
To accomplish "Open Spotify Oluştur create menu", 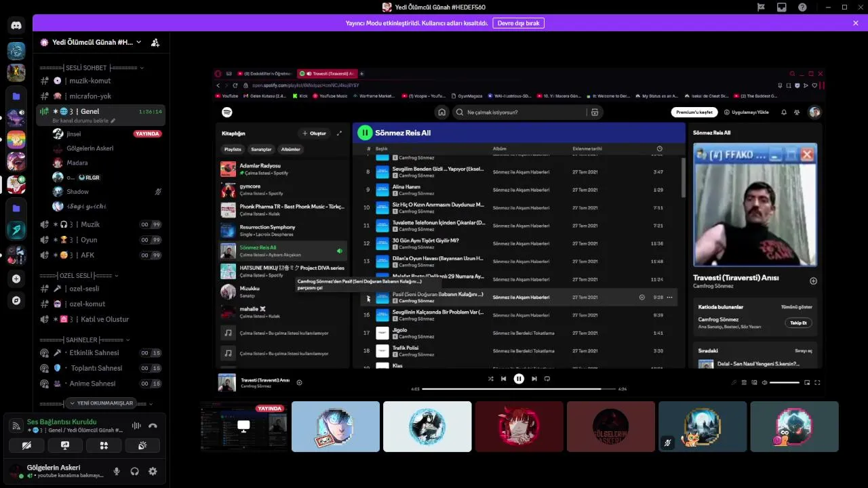I will tap(314, 134).
